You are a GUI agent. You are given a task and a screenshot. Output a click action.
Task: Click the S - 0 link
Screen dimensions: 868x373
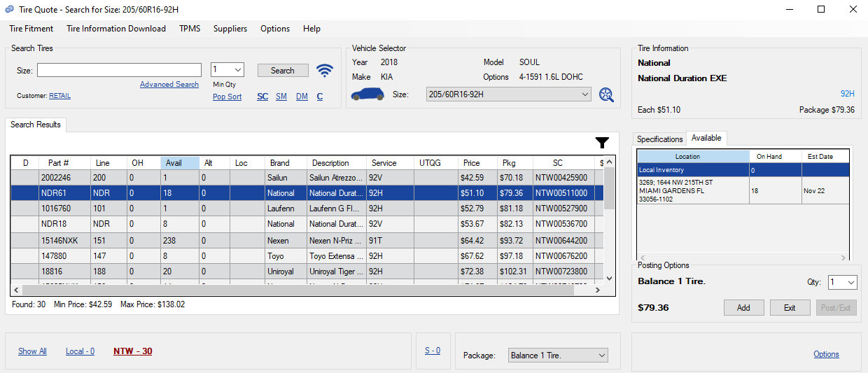pos(433,351)
